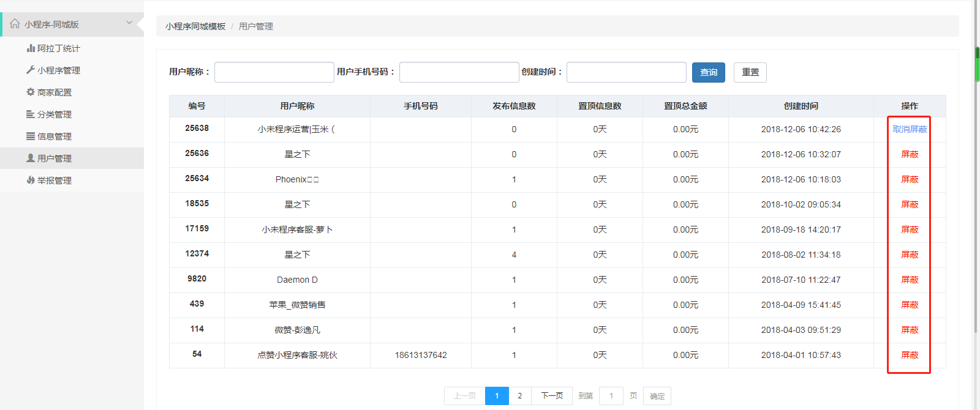
Task: Focus the 用户手机号码 input field
Action: (x=459, y=72)
